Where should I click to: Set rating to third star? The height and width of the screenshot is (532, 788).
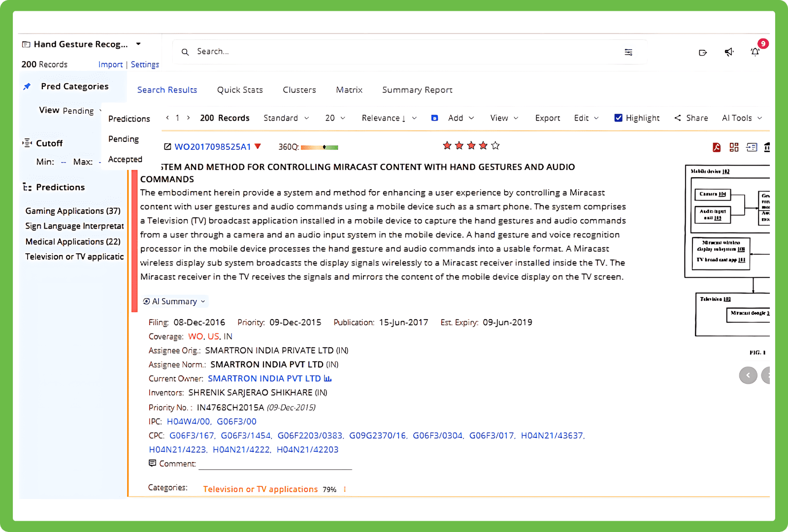tap(471, 145)
